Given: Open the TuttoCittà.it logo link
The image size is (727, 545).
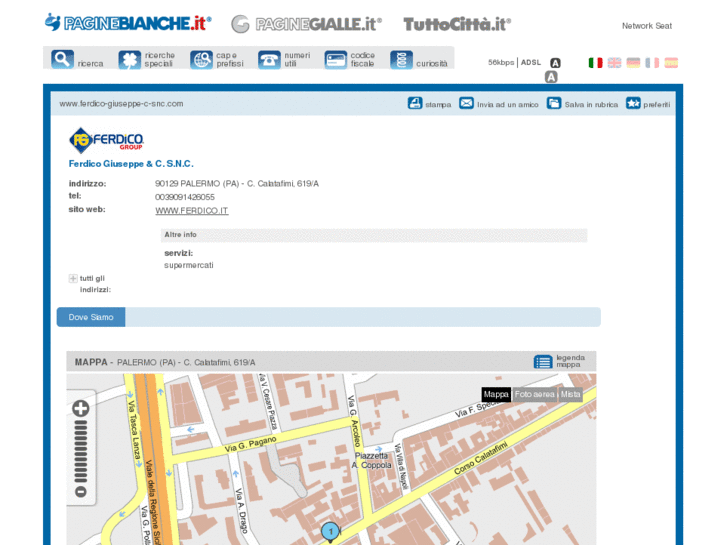Looking at the screenshot, I should point(457,24).
